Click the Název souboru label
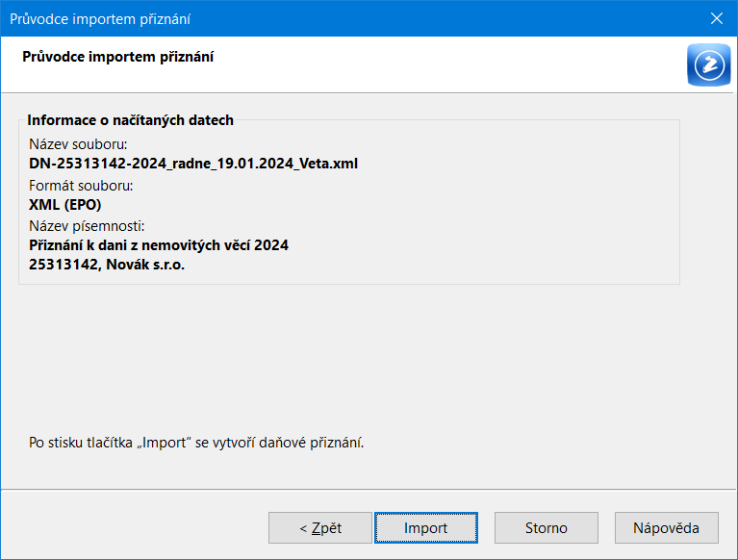Viewport: 738px width, 560px height. coord(78,144)
